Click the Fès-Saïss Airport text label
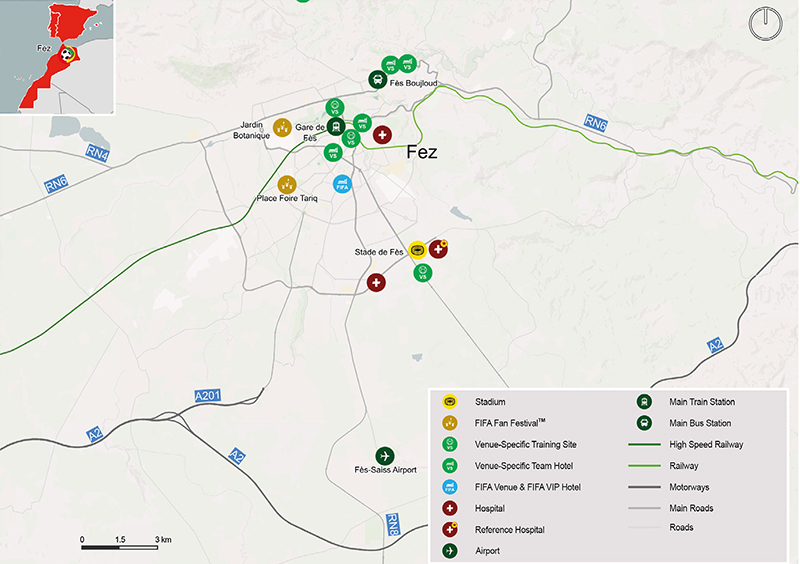 point(386,470)
